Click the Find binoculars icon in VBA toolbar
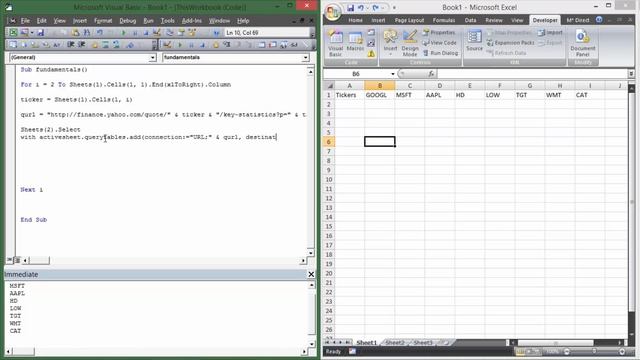This screenshot has width=640, height=360. [87, 32]
